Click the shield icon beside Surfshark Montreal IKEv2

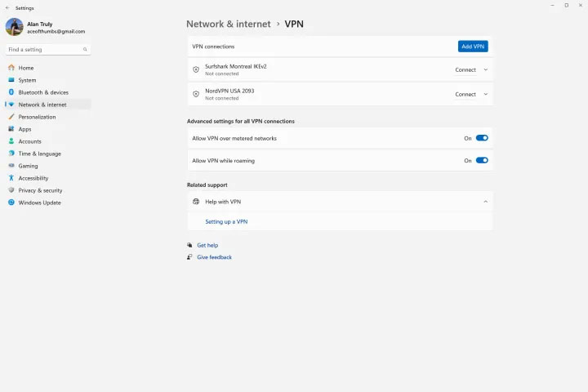(196, 69)
